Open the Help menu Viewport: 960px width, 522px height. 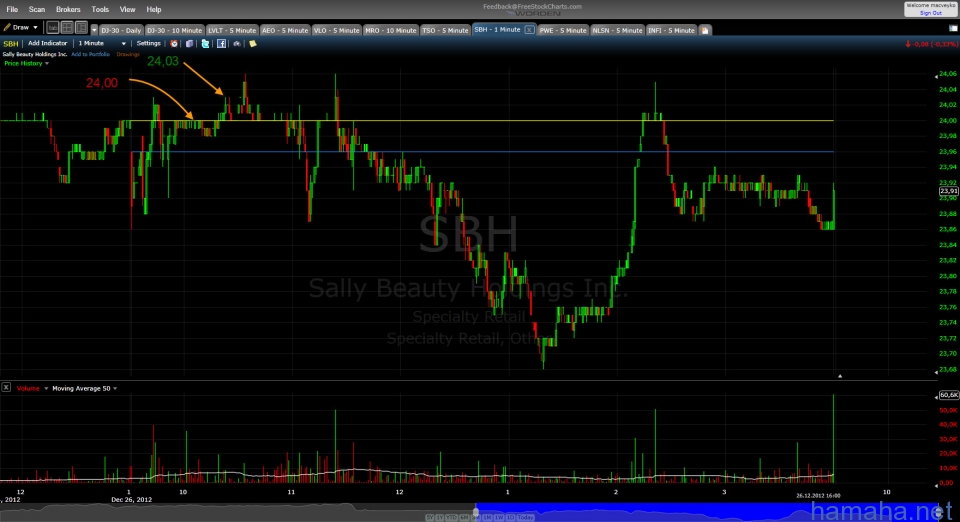click(x=154, y=9)
